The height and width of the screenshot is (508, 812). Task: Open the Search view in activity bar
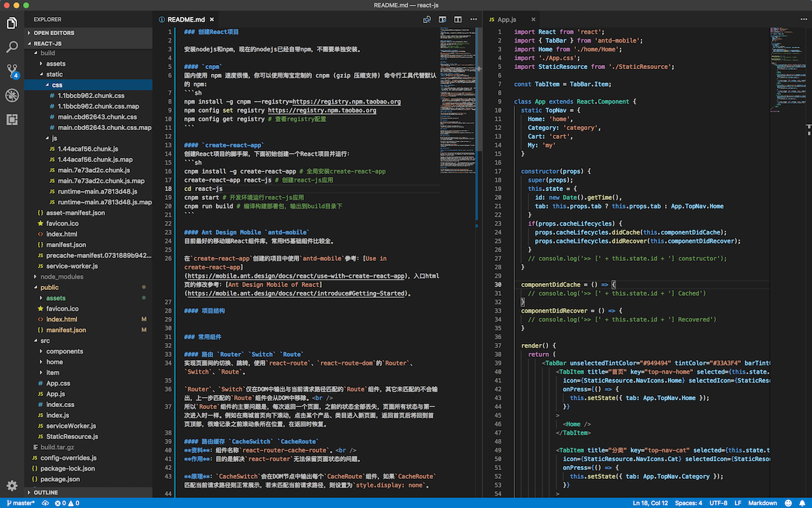click(x=12, y=47)
